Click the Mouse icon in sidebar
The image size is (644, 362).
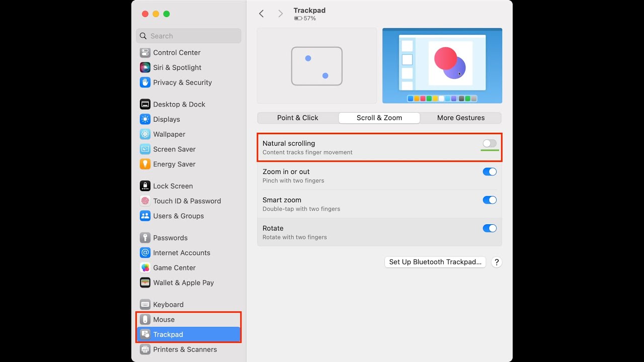145,319
